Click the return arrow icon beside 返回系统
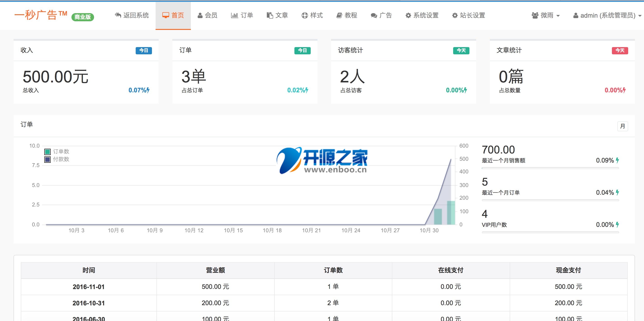The width and height of the screenshot is (644, 321). pos(118,15)
